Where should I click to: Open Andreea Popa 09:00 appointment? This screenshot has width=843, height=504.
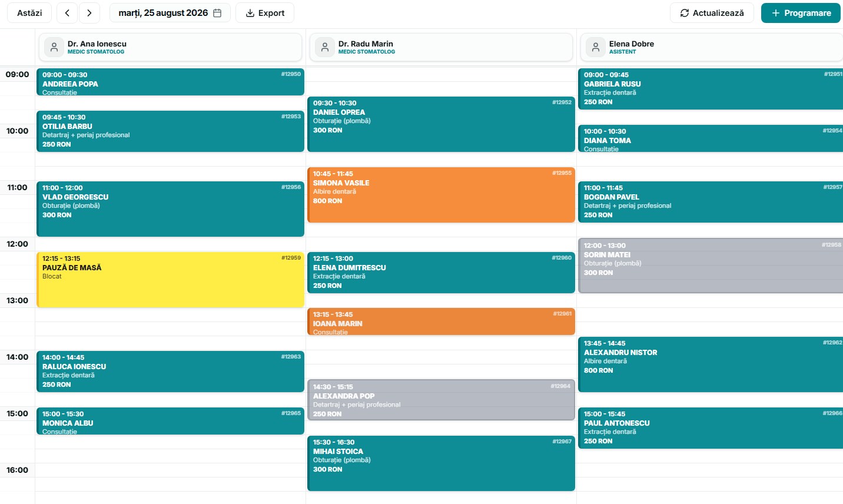coord(170,82)
